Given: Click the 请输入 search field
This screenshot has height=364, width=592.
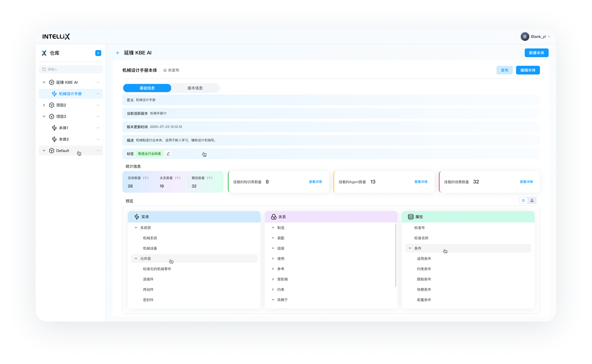Looking at the screenshot, I should 71,69.
